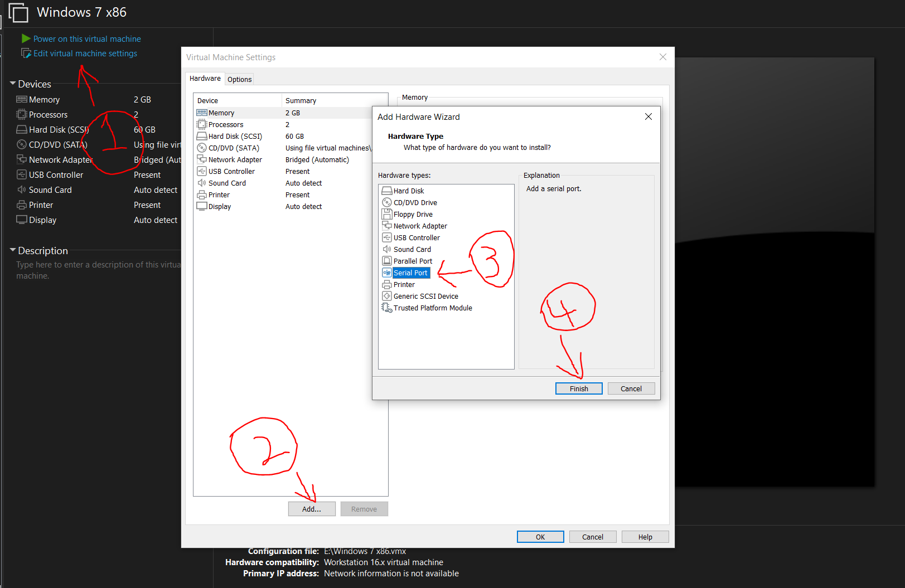
Task: Click Power on this virtual machine link
Action: 87,39
